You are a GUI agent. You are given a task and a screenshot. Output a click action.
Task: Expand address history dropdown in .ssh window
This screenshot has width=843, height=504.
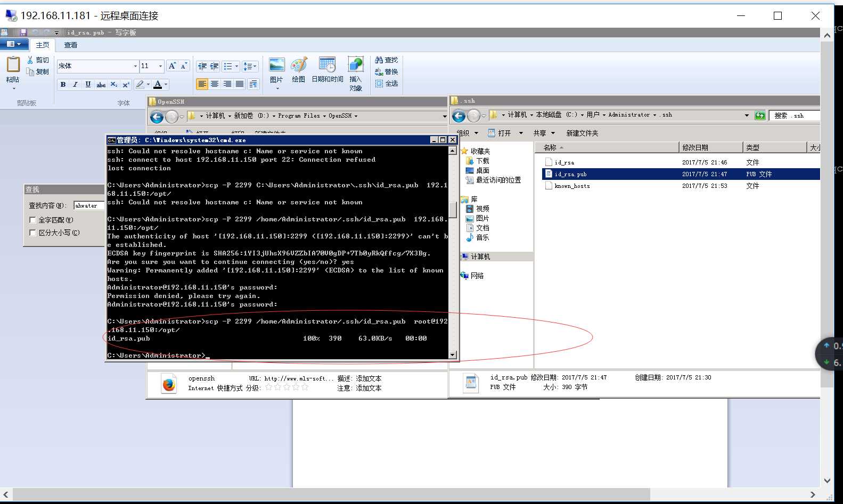[747, 115]
